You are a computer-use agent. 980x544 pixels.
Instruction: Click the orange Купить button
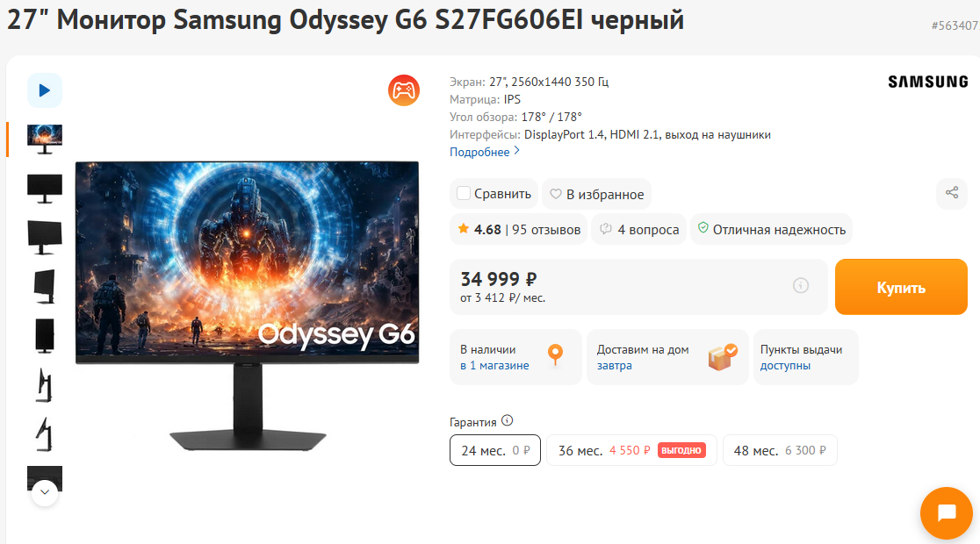(x=901, y=287)
